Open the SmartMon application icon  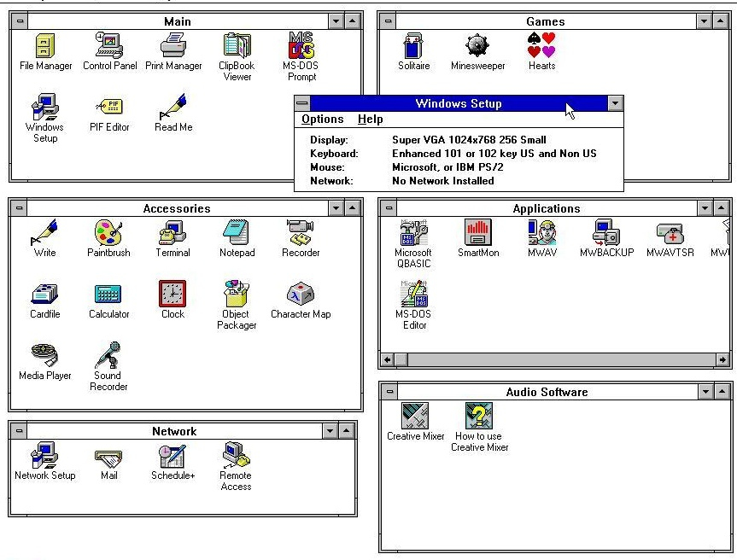[477, 233]
